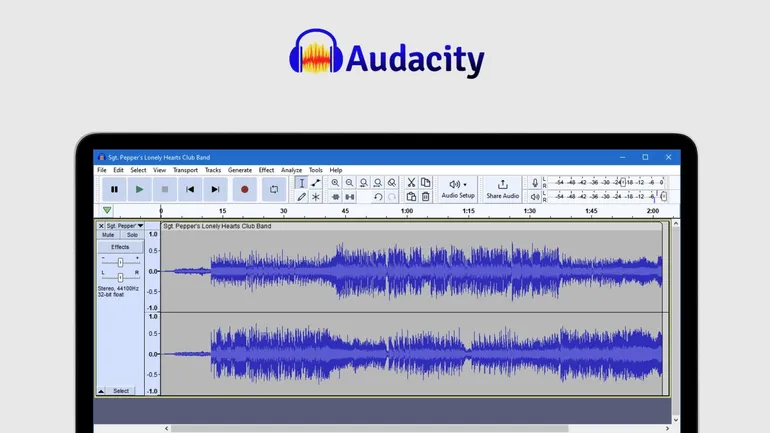Click the Silence audio selection icon
Image resolution: width=770 pixels, height=433 pixels.
[x=350, y=197]
